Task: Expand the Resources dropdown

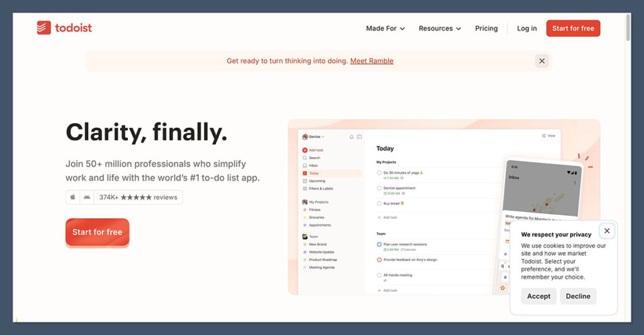Action: coord(440,28)
